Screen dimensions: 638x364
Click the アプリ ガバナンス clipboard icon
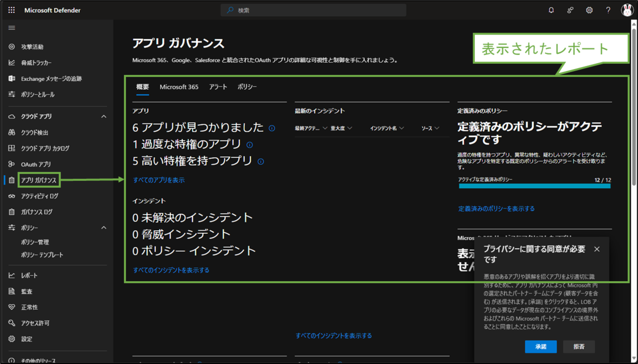[12, 180]
